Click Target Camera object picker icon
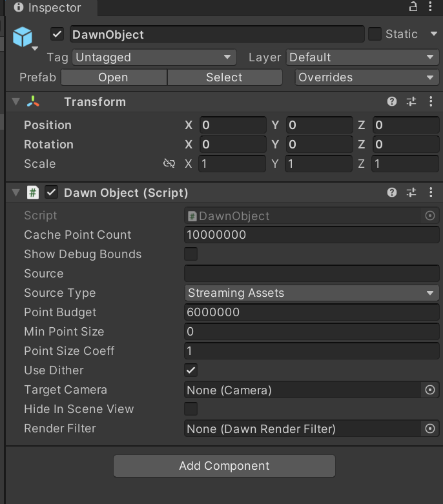 point(429,390)
